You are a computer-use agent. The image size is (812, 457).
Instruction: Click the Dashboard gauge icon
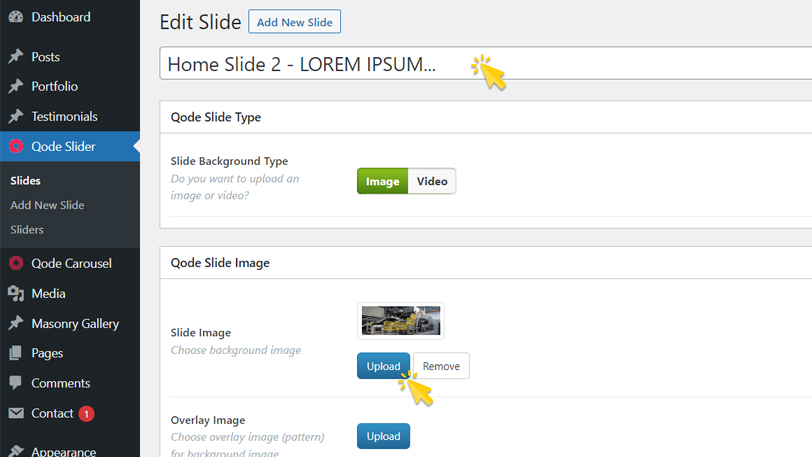pyautogui.click(x=16, y=17)
